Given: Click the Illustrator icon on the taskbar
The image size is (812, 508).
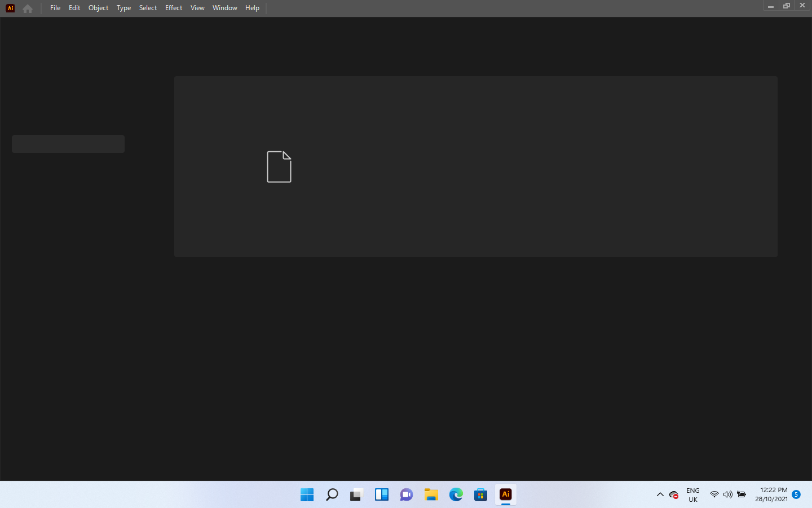Looking at the screenshot, I should [505, 494].
